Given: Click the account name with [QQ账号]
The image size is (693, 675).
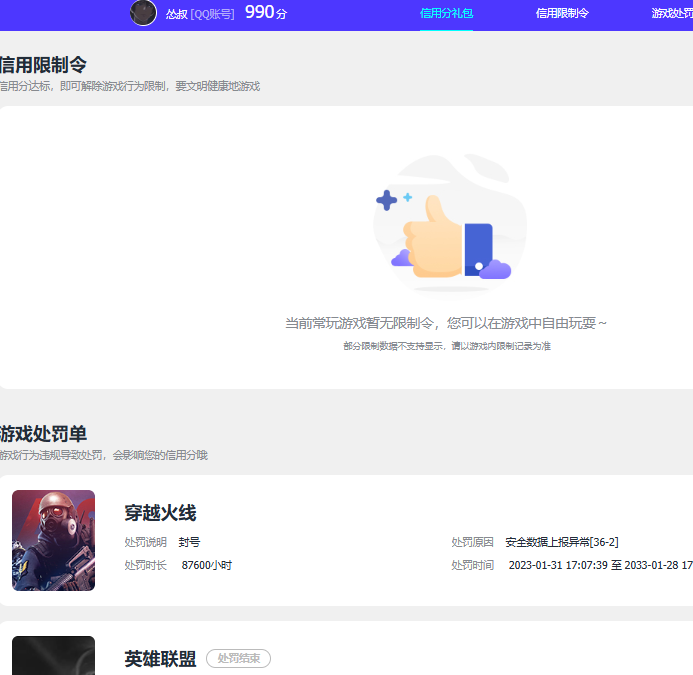Looking at the screenshot, I should pos(200,14).
